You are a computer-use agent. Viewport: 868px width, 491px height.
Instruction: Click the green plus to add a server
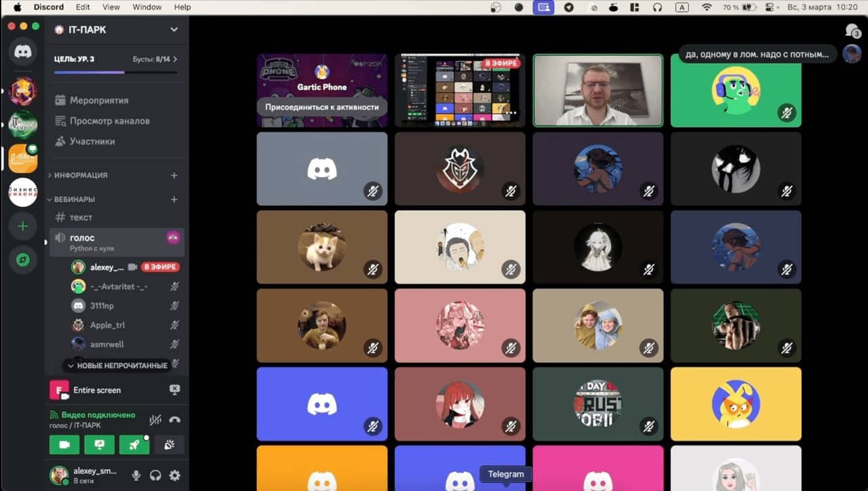click(x=23, y=226)
